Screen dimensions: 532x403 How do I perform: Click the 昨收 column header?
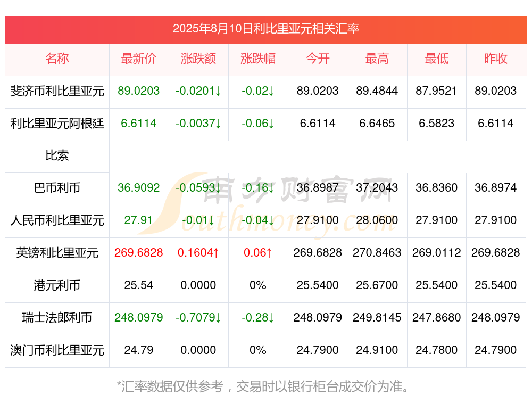point(496,59)
